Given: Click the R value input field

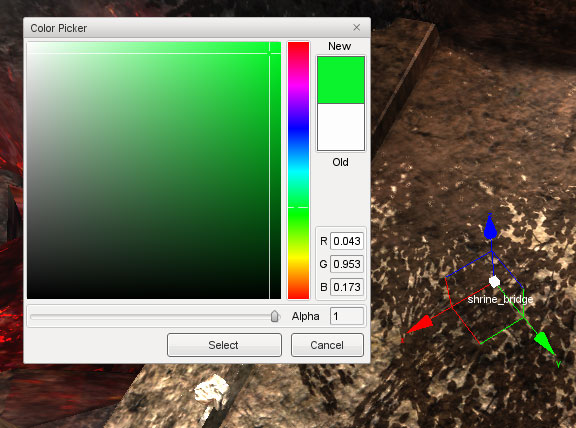Looking at the screenshot, I should coord(347,241).
